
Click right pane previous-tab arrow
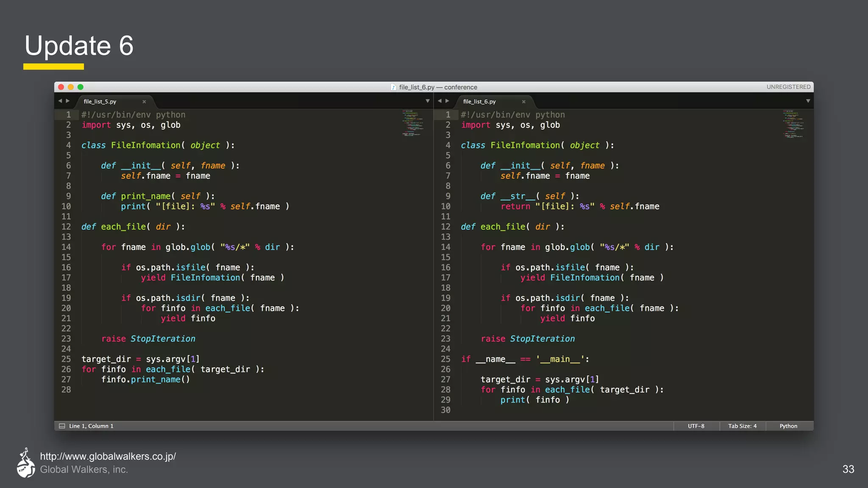tap(440, 101)
